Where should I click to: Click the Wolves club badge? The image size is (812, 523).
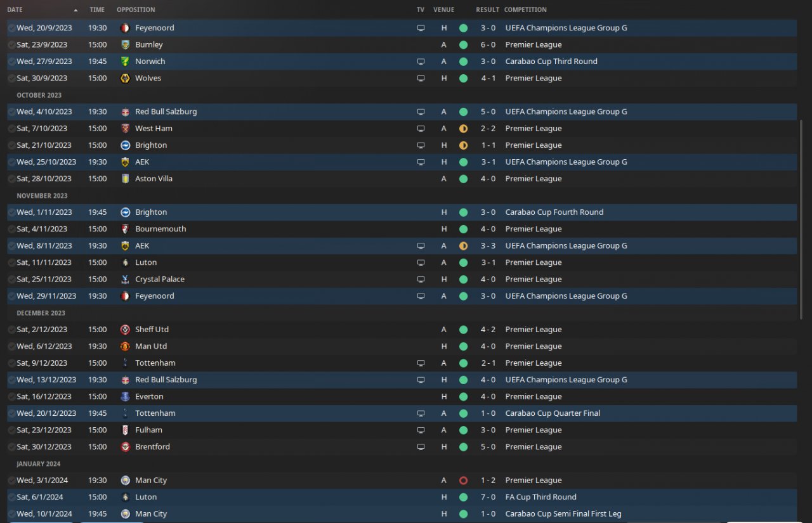pyautogui.click(x=125, y=79)
